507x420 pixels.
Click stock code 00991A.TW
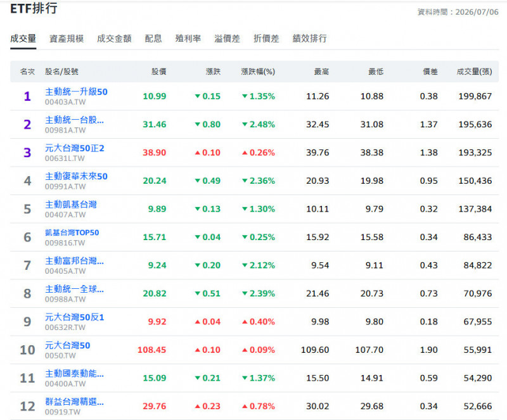(x=65, y=186)
